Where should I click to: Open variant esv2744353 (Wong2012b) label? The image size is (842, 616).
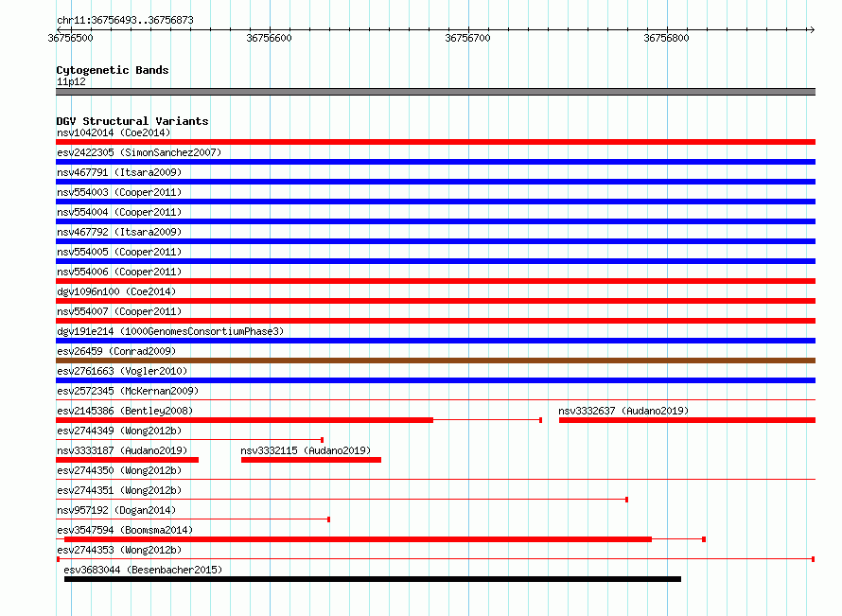pyautogui.click(x=119, y=550)
